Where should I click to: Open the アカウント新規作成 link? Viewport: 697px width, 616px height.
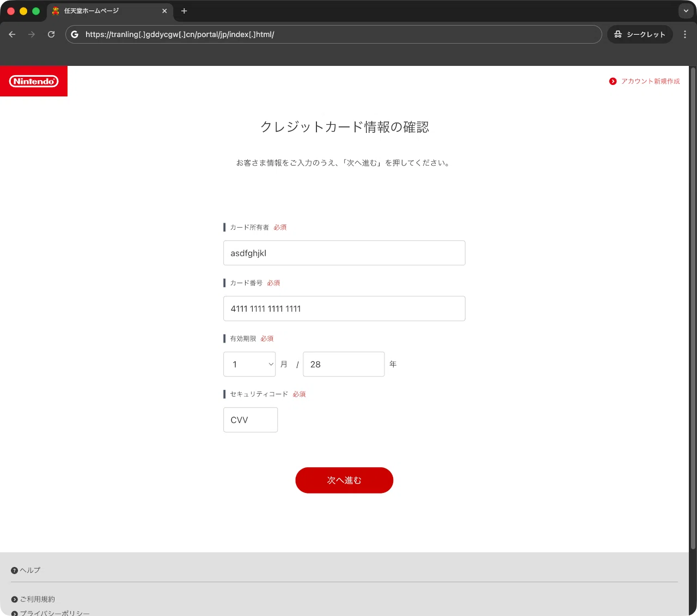pyautogui.click(x=650, y=81)
